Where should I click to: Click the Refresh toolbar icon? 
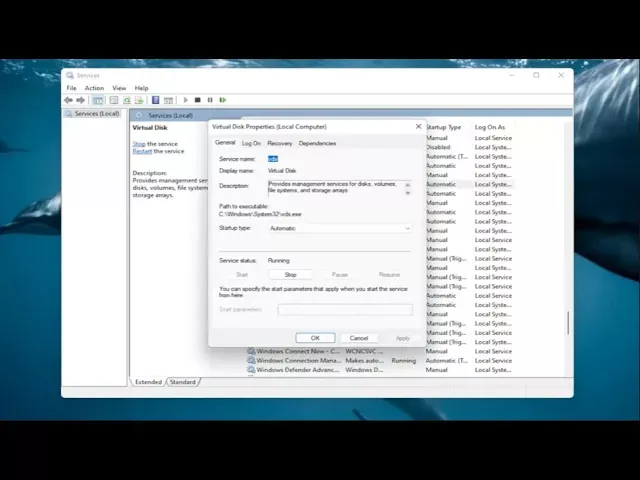click(127, 100)
